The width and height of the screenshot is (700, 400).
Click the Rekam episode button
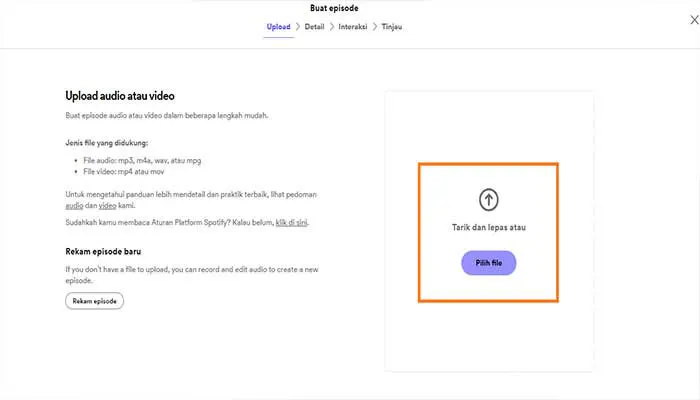click(x=95, y=301)
